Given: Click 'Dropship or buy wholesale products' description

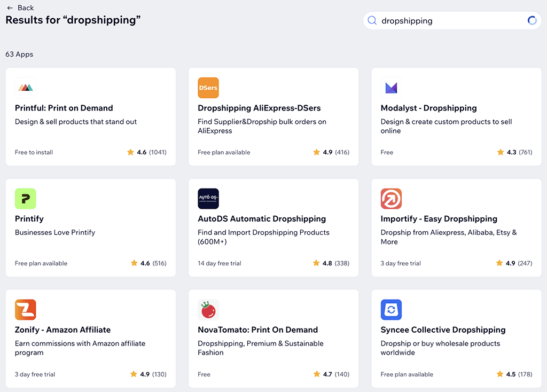Looking at the screenshot, I should click(x=440, y=348).
